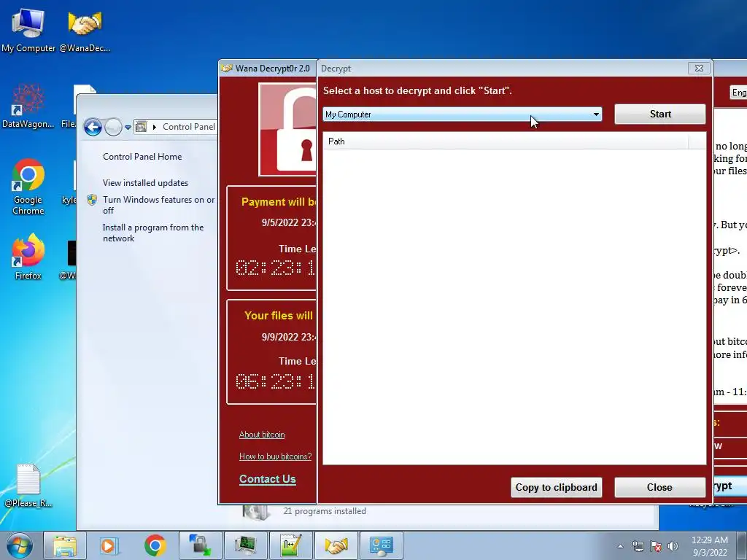Click the Close button in Decrypt dialog

tap(659, 487)
